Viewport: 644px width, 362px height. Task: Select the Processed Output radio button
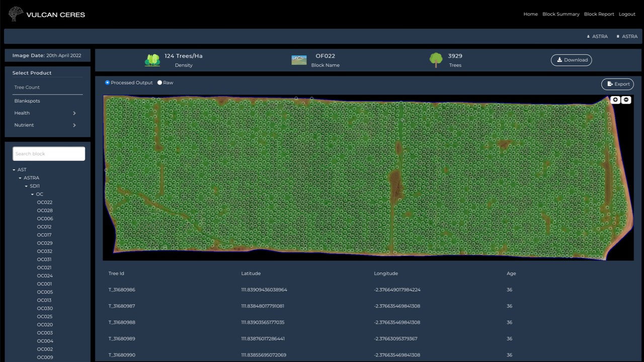pyautogui.click(x=107, y=82)
